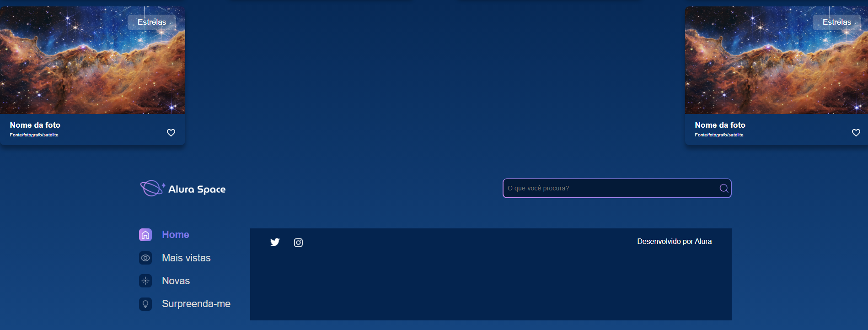Viewport: 868px width, 330px height.
Task: Open the Twitter icon in footer
Action: [275, 242]
